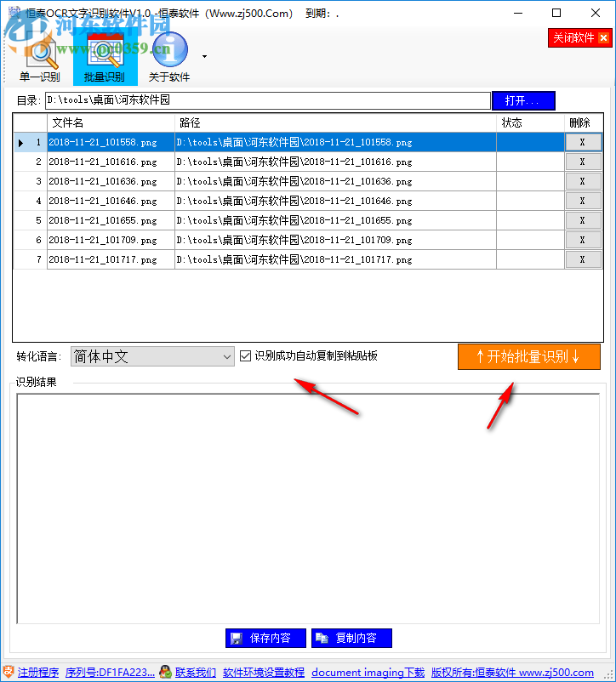Open the About software (关于软件) icon

[x=169, y=59]
